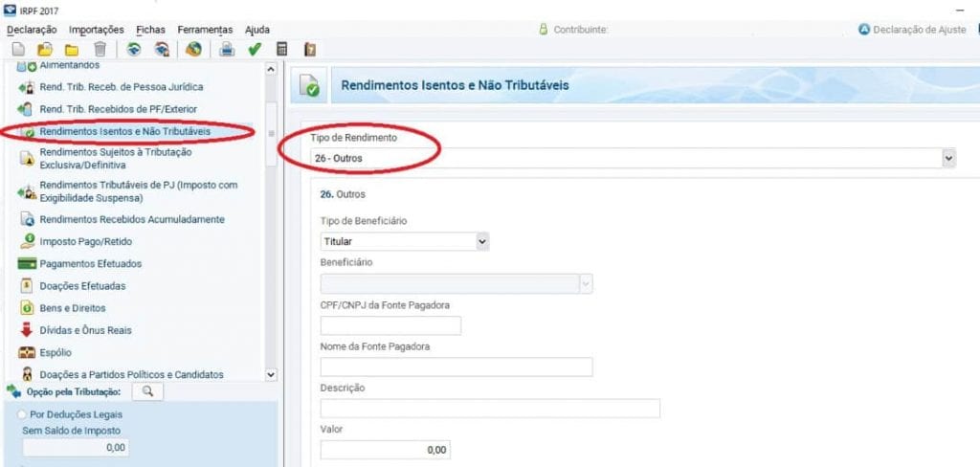Click the trash delete icon in toolbar
Image resolution: width=980 pixels, height=467 pixels.
100,49
